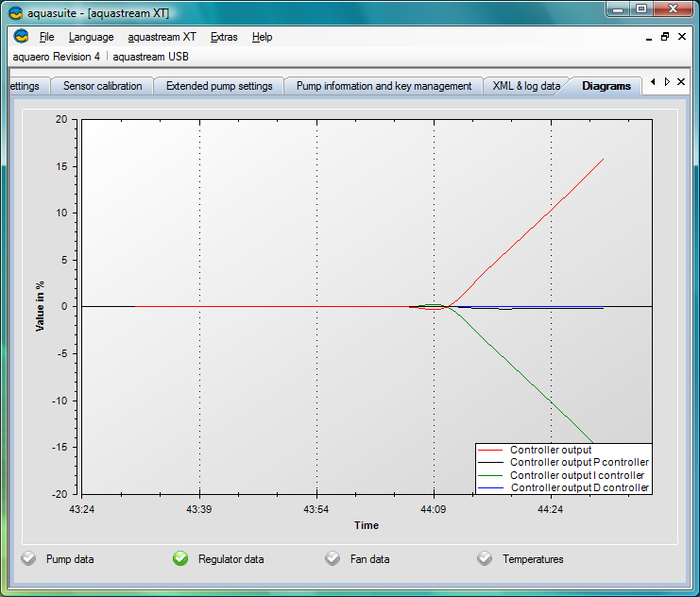Open the Extras menu
700x597 pixels.
coord(224,37)
